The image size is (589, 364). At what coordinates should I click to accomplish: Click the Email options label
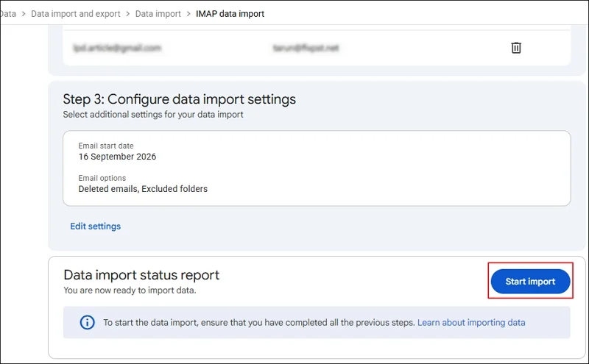(102, 178)
